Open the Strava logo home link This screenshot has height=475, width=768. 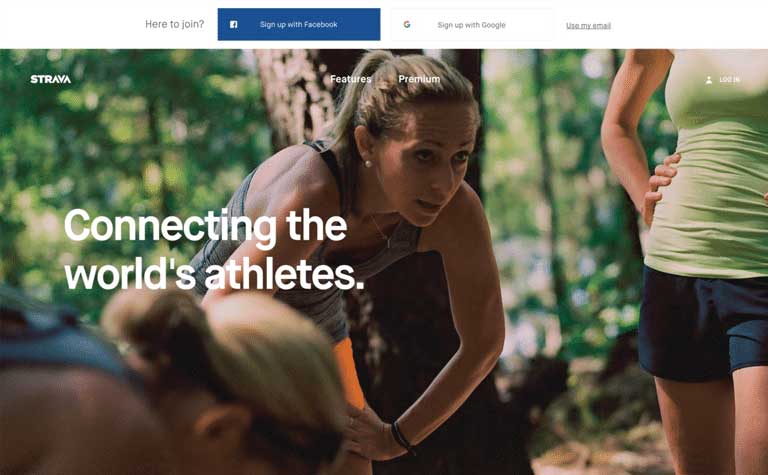50,79
